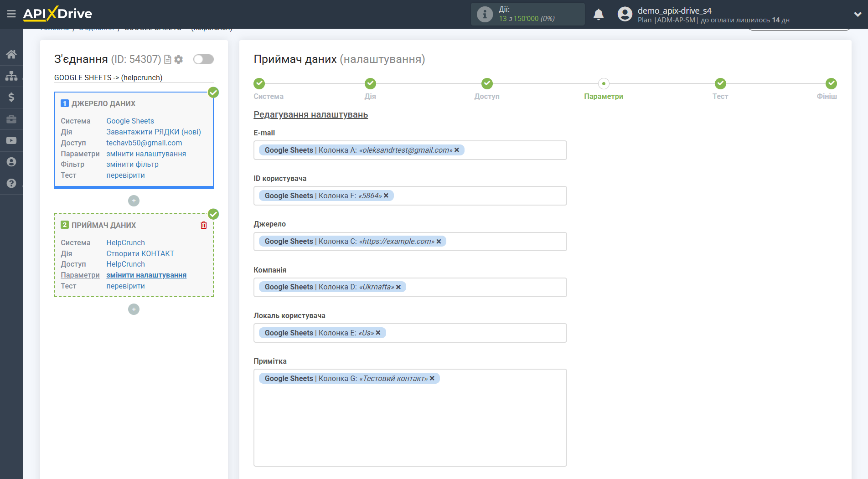The height and width of the screenshot is (479, 868).
Task: Open the home sidebar icon
Action: [11, 54]
